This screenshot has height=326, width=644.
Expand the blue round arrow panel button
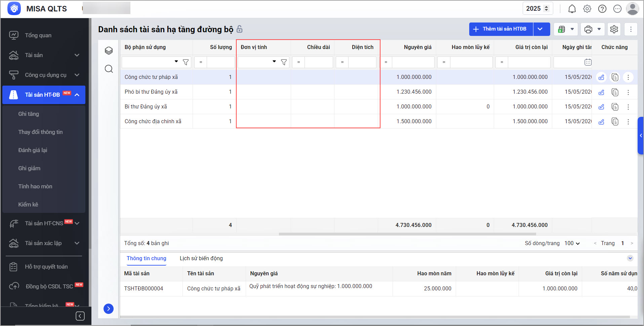tap(109, 309)
